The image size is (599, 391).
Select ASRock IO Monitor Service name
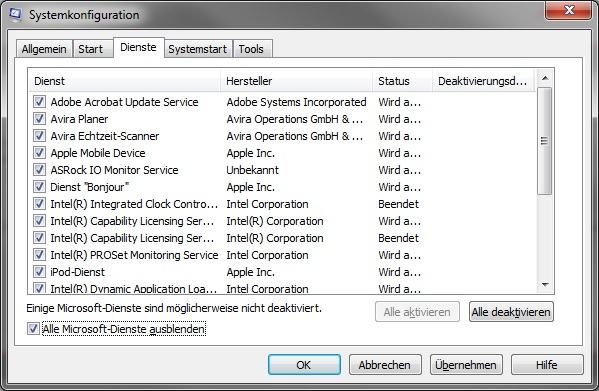114,170
